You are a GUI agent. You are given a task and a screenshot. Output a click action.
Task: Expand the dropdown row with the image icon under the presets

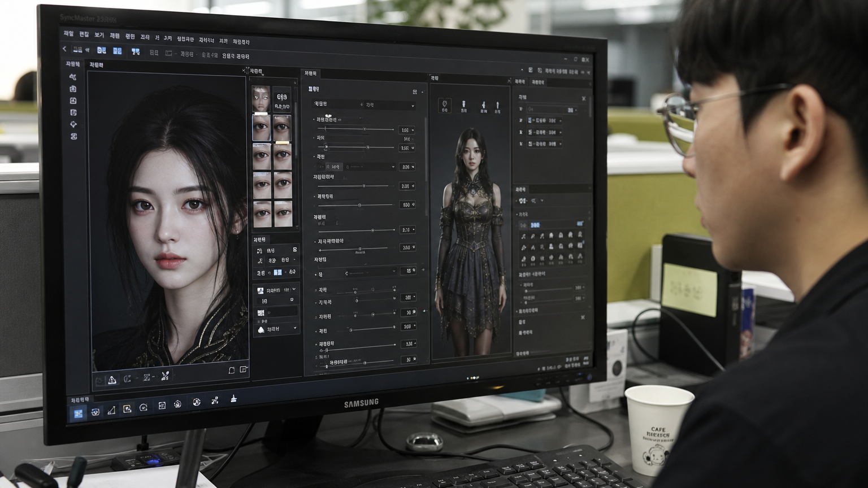click(x=276, y=290)
